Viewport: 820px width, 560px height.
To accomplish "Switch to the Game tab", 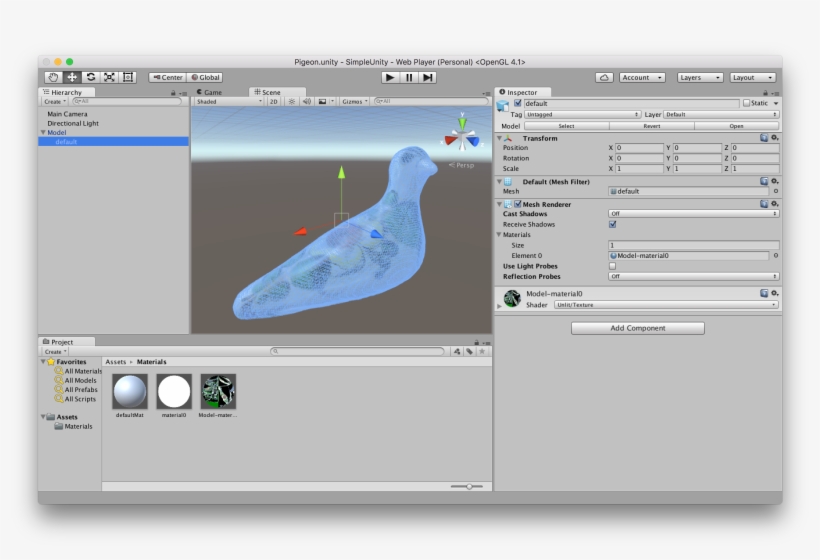I will [x=210, y=92].
